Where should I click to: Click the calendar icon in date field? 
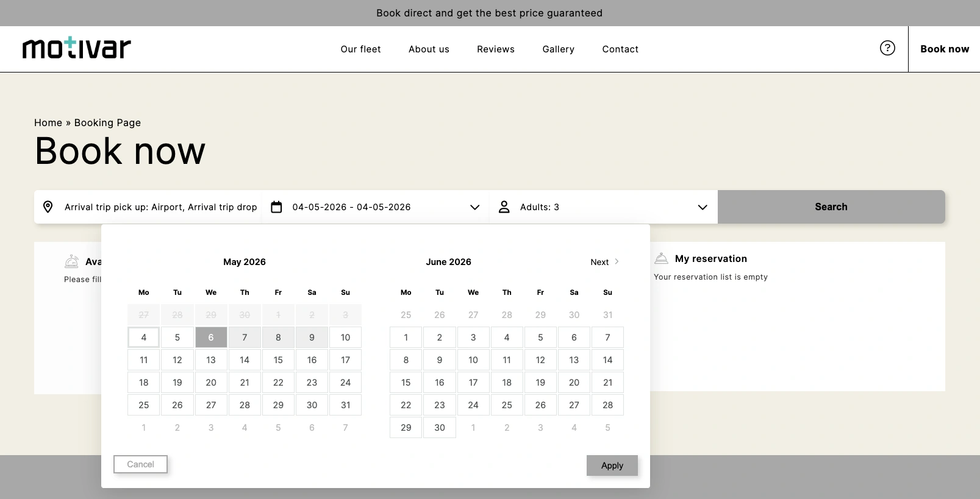(276, 207)
